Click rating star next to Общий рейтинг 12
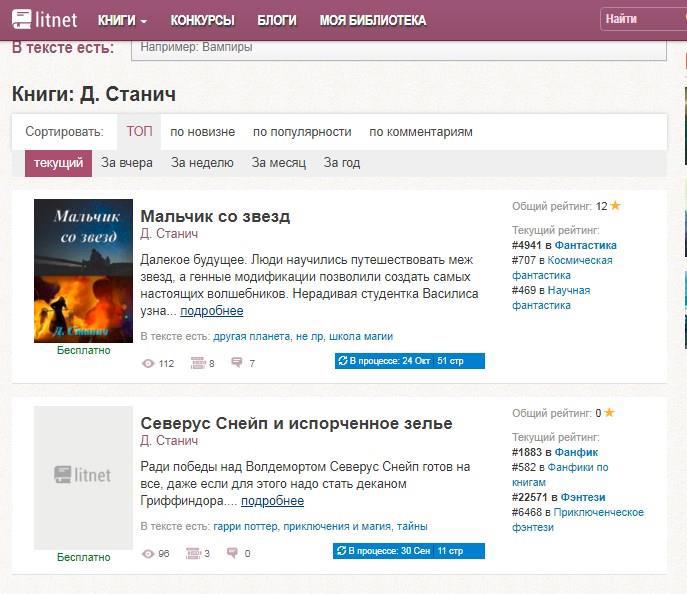The height and width of the screenshot is (594, 687). click(x=615, y=206)
